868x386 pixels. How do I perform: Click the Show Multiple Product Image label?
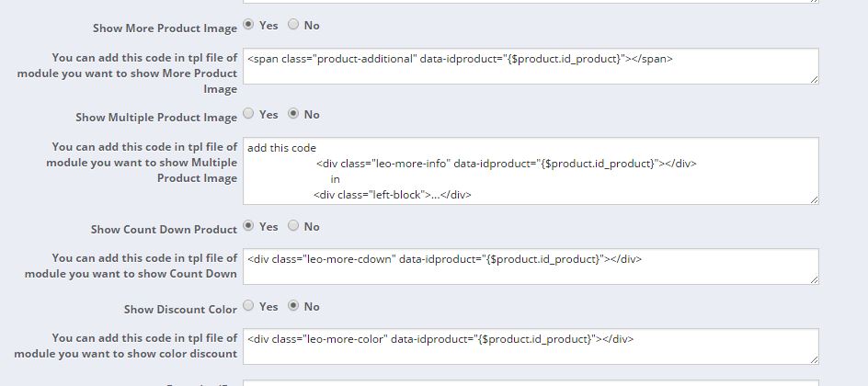(x=156, y=118)
